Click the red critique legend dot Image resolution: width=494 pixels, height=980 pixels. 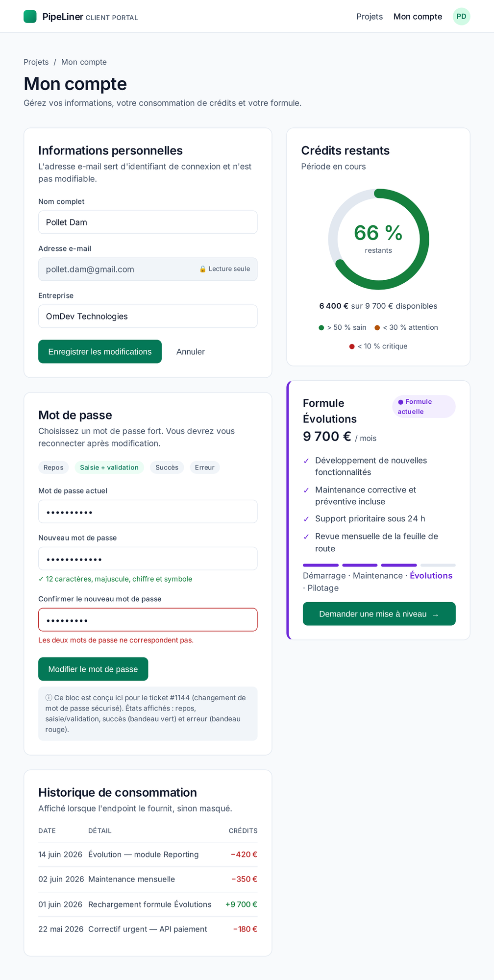pos(352,346)
